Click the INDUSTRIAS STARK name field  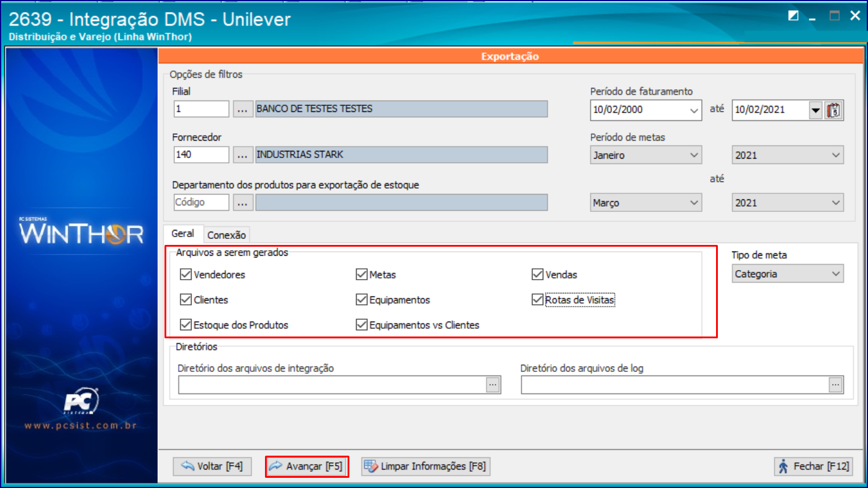pos(401,154)
